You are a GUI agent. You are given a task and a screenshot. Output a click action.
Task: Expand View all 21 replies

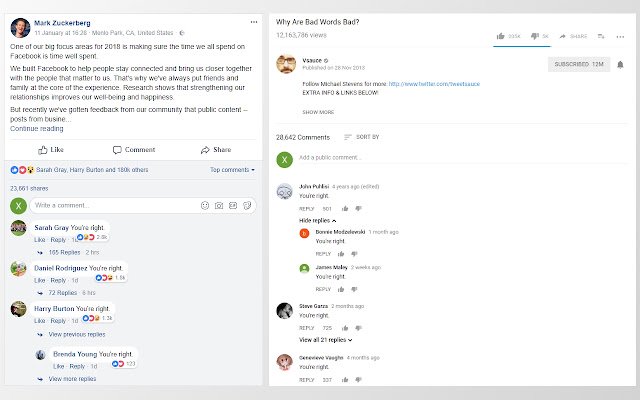tap(325, 340)
